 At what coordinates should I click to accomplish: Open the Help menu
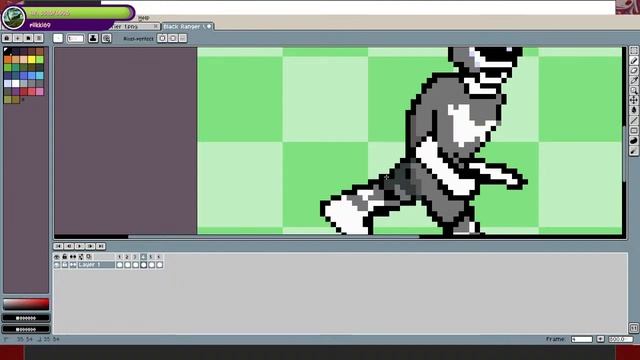(x=143, y=18)
